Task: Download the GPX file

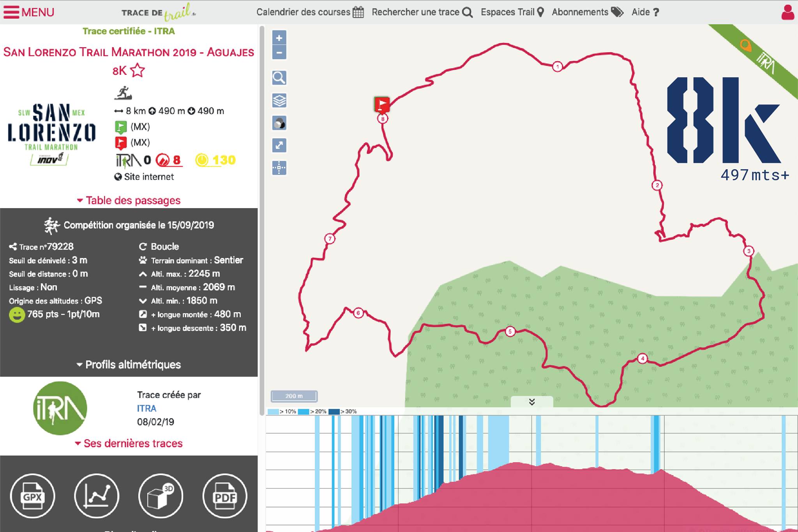Action: tap(32, 496)
